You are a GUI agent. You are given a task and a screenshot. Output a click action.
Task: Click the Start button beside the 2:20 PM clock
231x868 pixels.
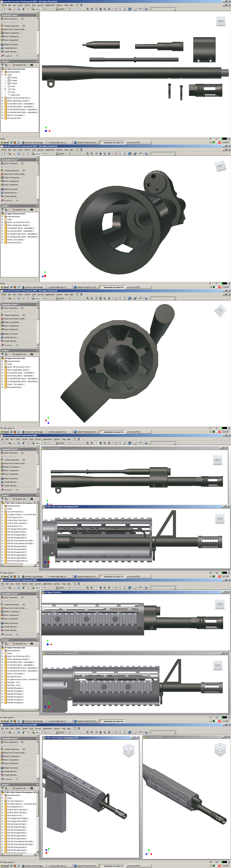coord(5,287)
